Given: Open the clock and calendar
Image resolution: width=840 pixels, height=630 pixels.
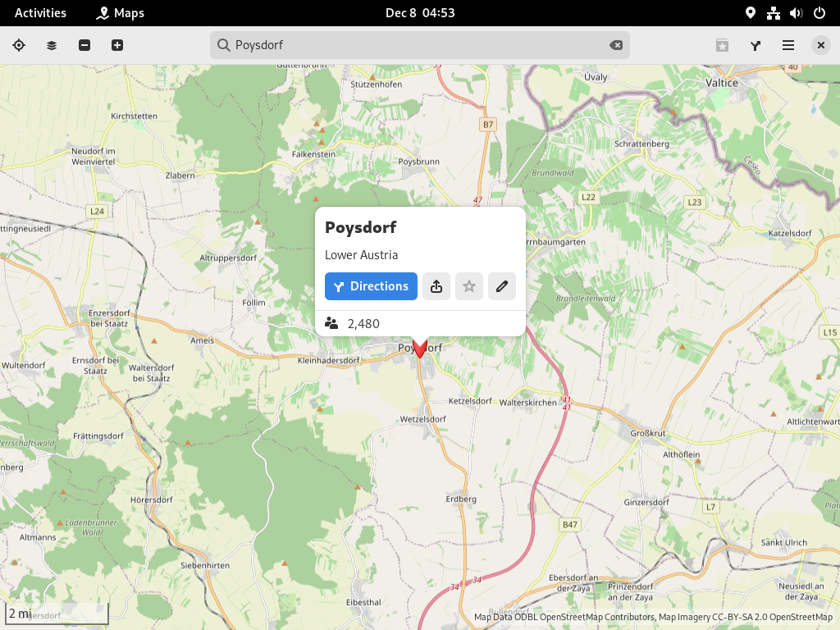Looking at the screenshot, I should 420,13.
